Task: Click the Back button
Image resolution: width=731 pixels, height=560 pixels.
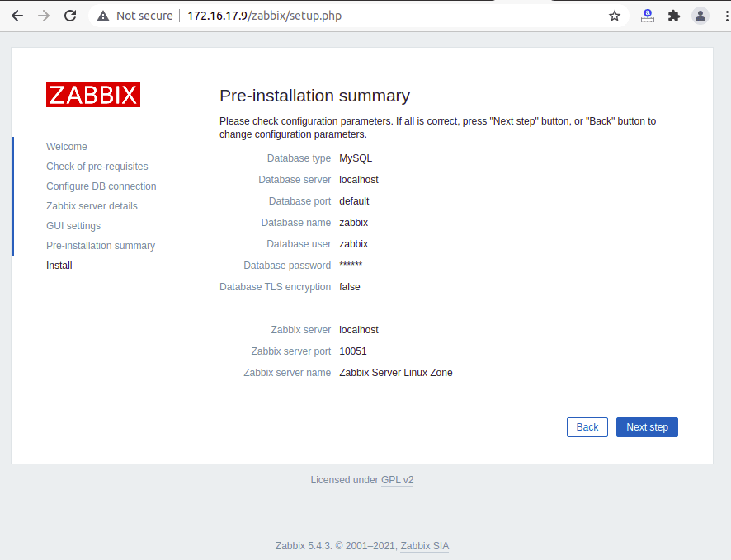Action: click(x=587, y=427)
